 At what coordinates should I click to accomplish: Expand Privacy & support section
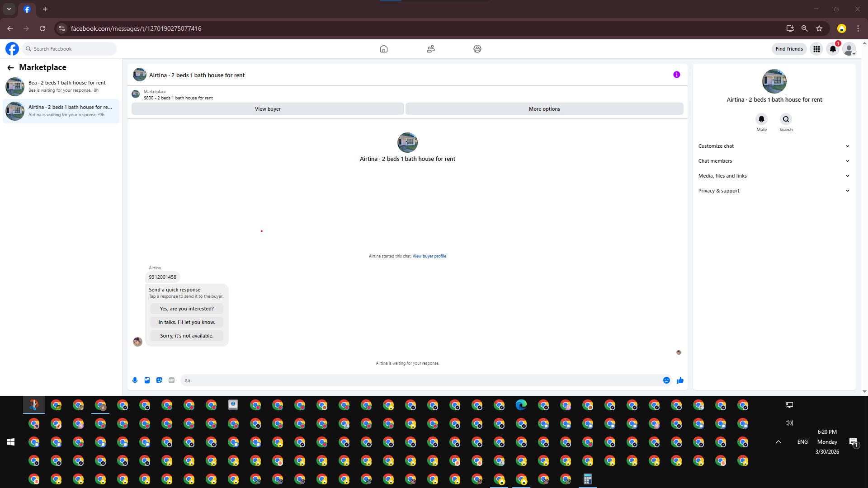pos(773,191)
